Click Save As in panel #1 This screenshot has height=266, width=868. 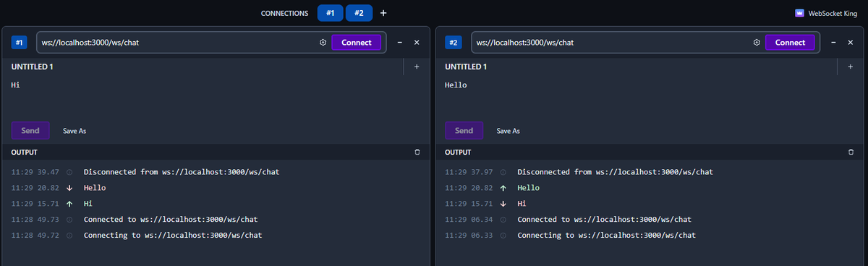click(x=75, y=131)
